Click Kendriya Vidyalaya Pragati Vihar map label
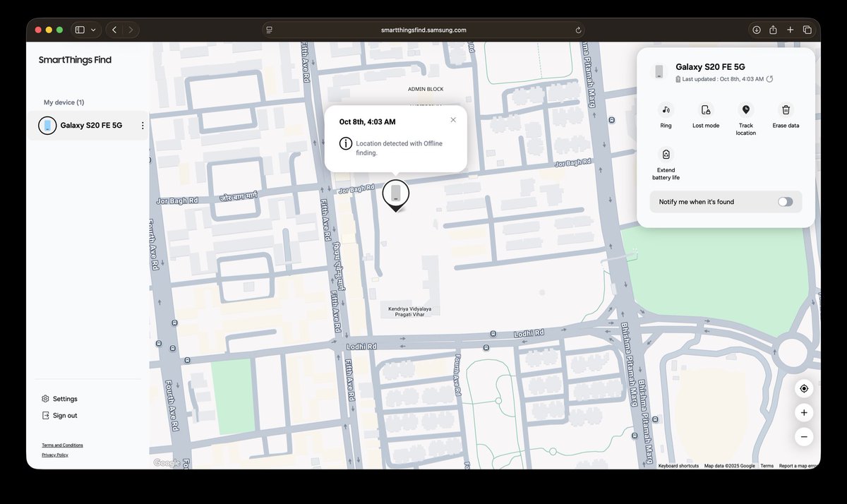 point(408,311)
